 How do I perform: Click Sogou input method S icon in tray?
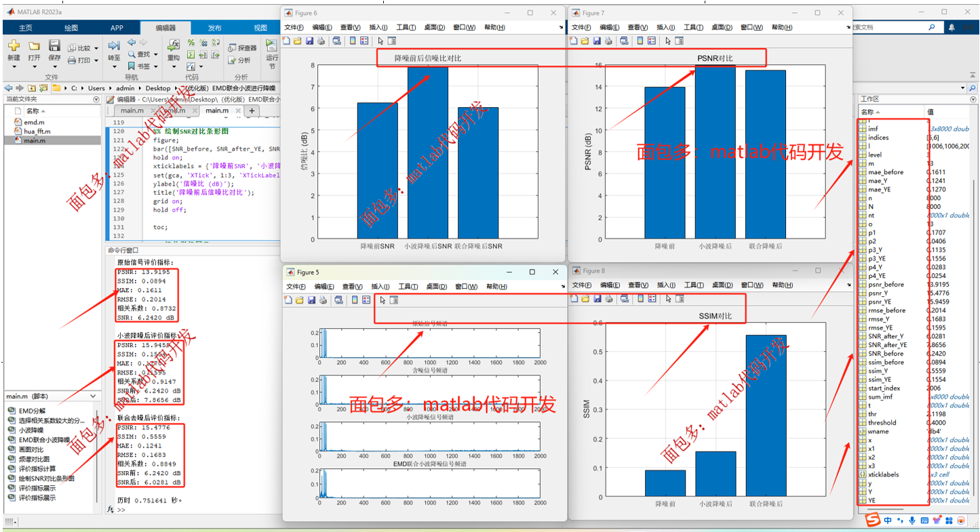[x=874, y=520]
